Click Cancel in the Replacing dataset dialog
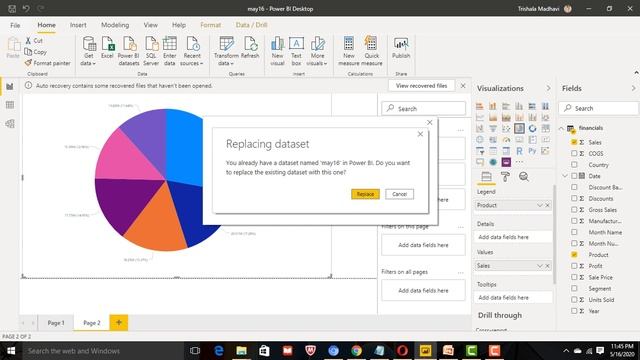Screen dimensions: 640x360 (x=400, y=194)
